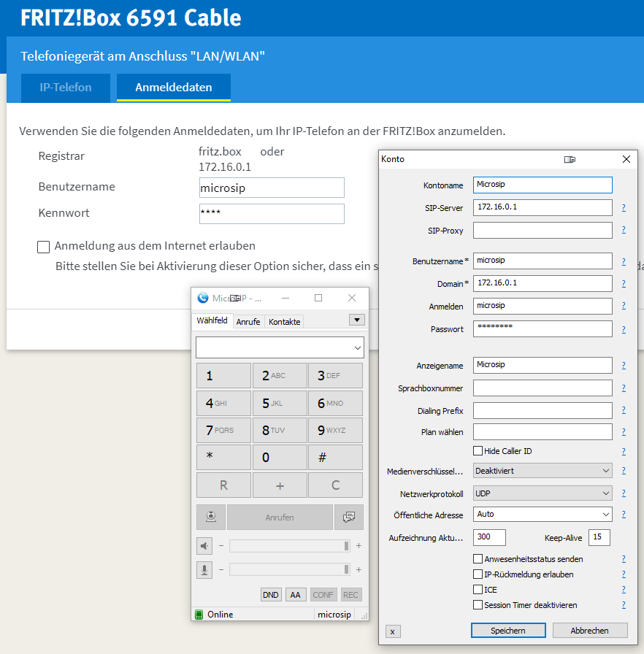
Task: Toggle AA auto-answer button
Action: click(295, 595)
